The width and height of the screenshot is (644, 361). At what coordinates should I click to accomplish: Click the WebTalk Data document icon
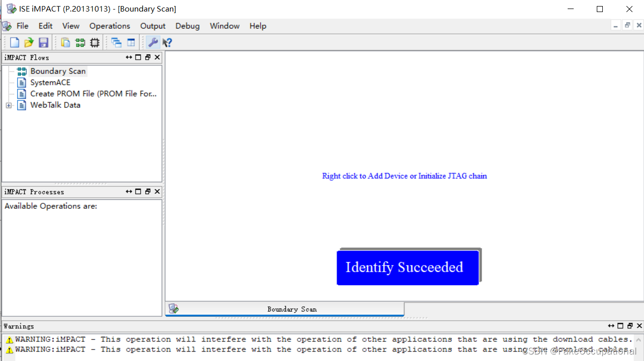[22, 105]
